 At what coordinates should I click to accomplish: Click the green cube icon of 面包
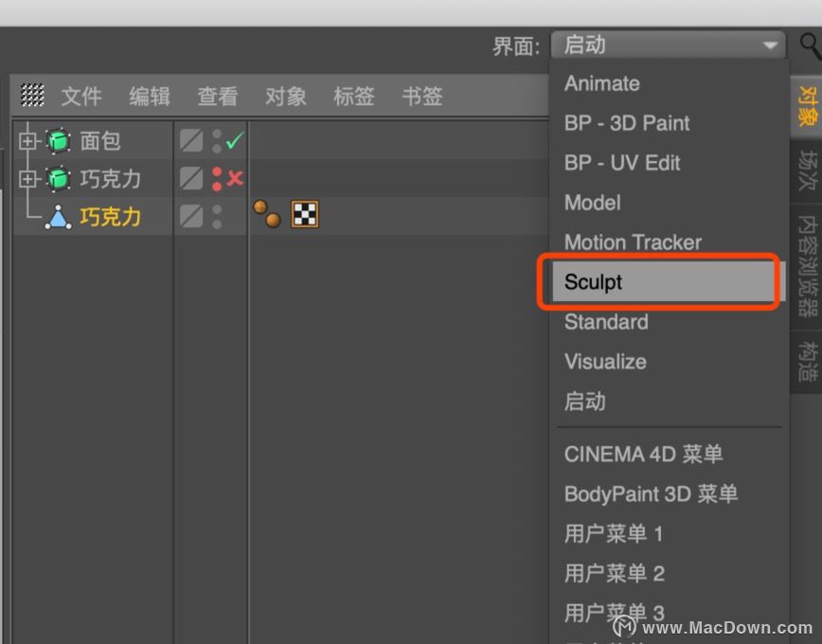[58, 140]
